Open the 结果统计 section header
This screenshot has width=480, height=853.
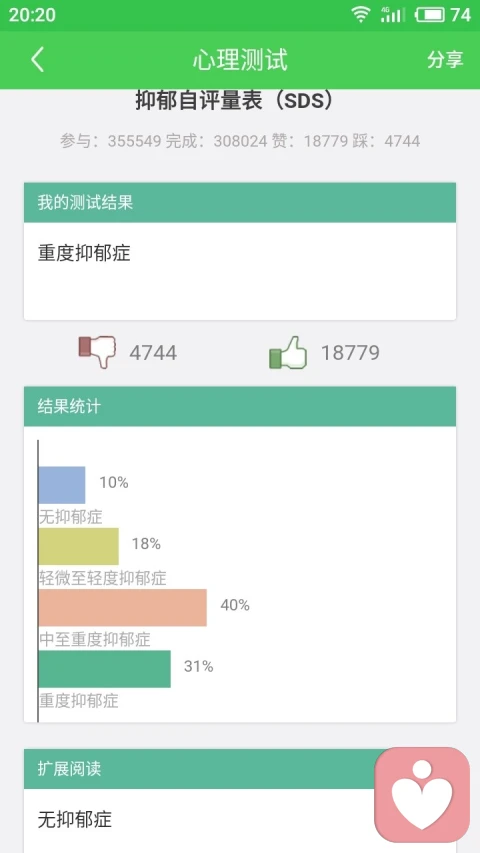tap(239, 406)
